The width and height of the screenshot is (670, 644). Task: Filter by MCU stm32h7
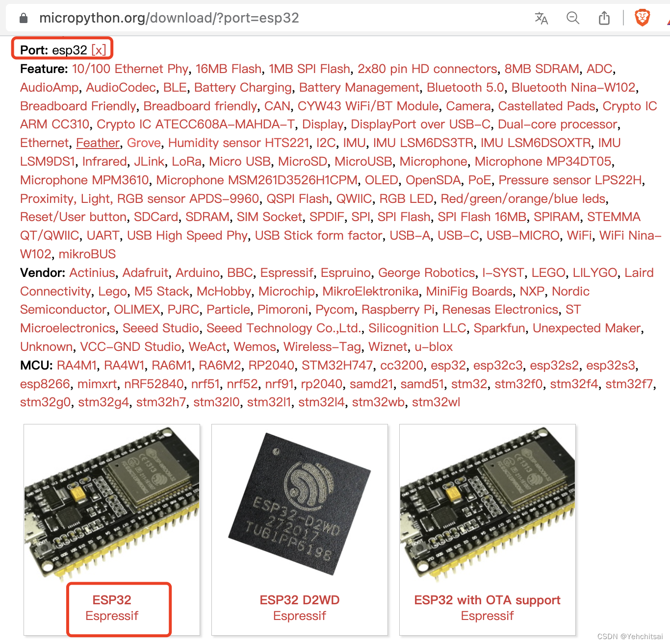161,403
